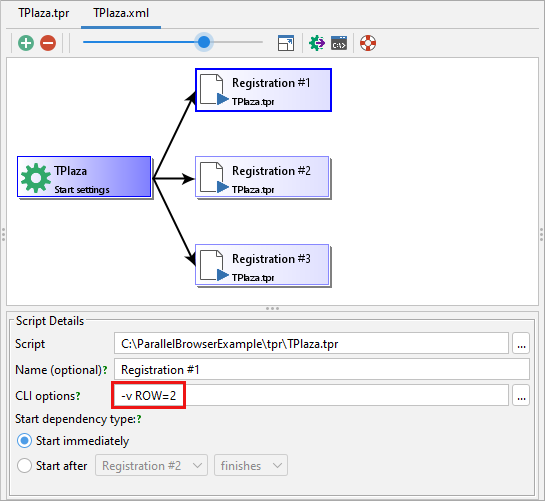545x501 pixels.
Task: Switch to the TPlaza.xml tab
Action: 121,13
